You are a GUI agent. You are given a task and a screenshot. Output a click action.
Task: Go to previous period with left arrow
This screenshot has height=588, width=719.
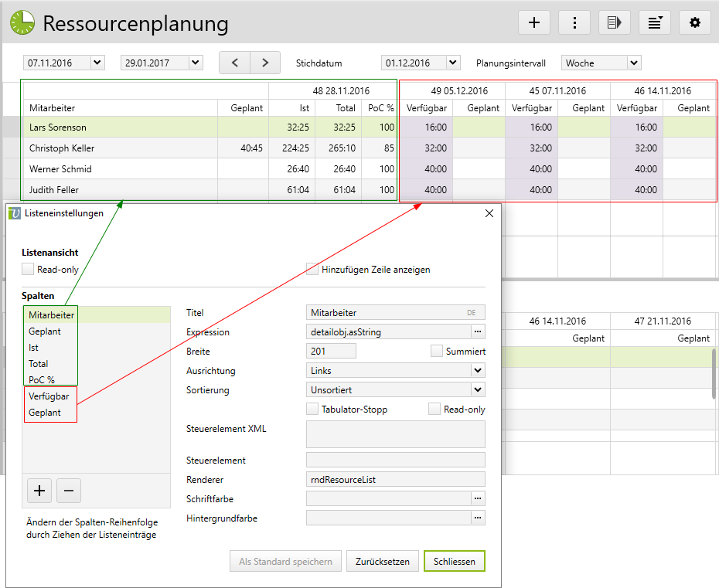tap(235, 63)
